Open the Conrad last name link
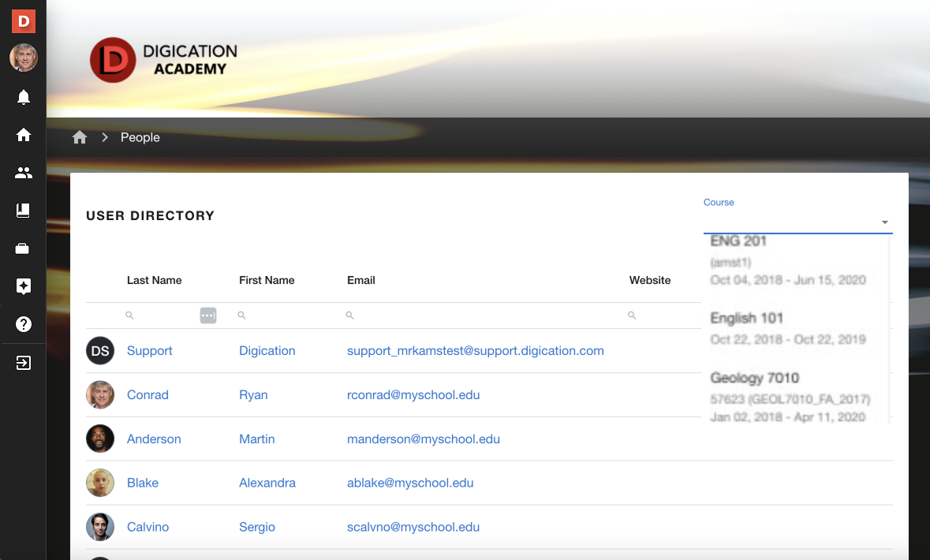Viewport: 930px width, 560px height. point(148,394)
